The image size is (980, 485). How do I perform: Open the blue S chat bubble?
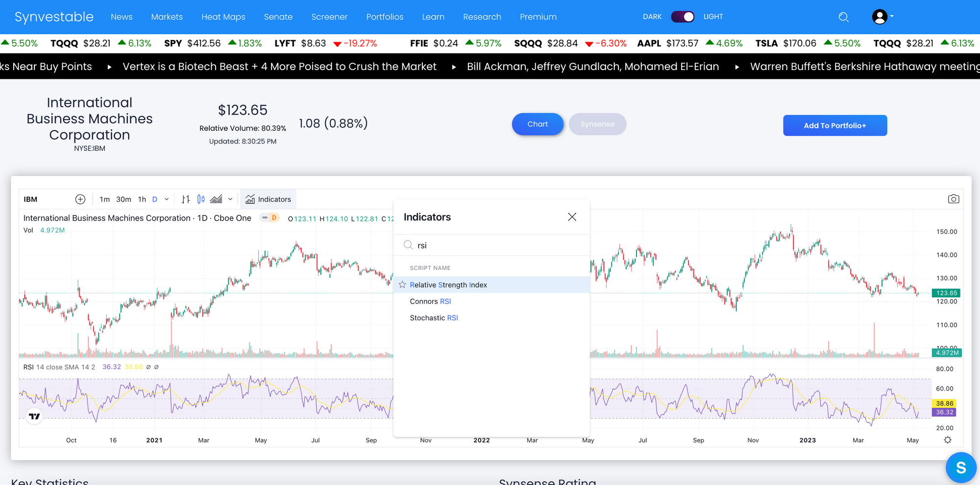(x=961, y=467)
